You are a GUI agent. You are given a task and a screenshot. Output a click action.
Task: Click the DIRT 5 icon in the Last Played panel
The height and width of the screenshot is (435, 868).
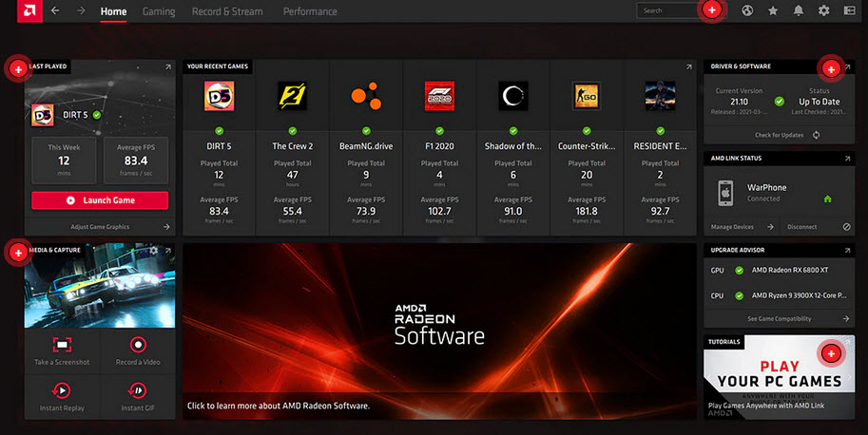coord(43,115)
